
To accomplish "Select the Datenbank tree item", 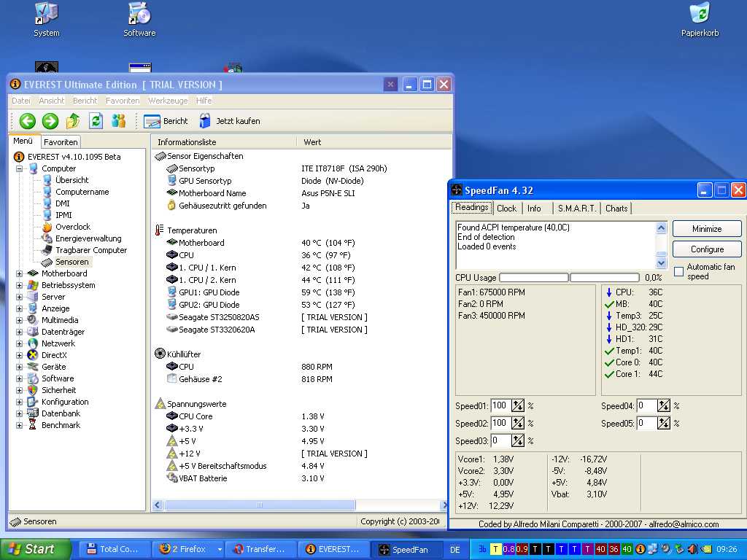I will [61, 413].
